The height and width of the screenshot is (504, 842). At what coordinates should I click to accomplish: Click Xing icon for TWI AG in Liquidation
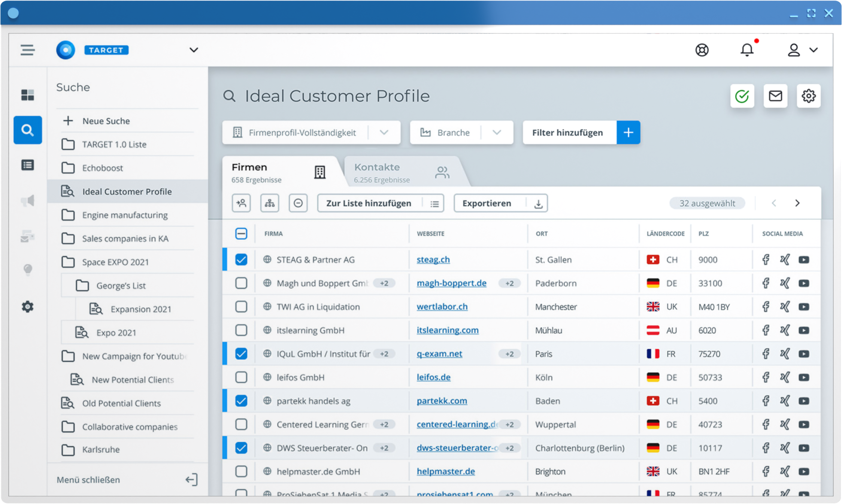pos(785,306)
